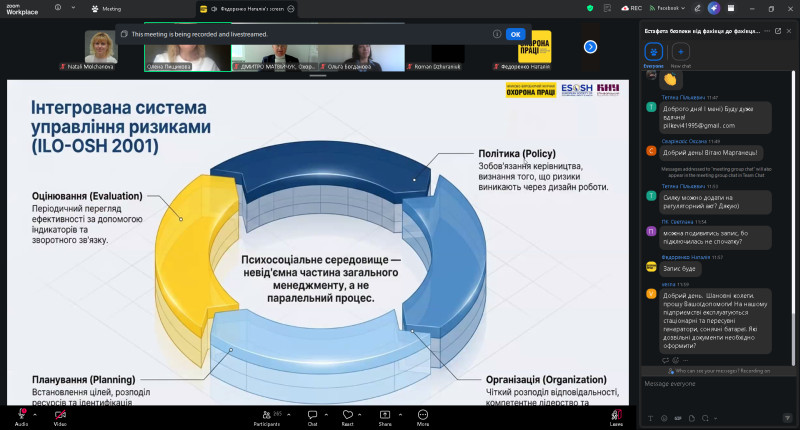Click the React icon

pyautogui.click(x=348, y=413)
